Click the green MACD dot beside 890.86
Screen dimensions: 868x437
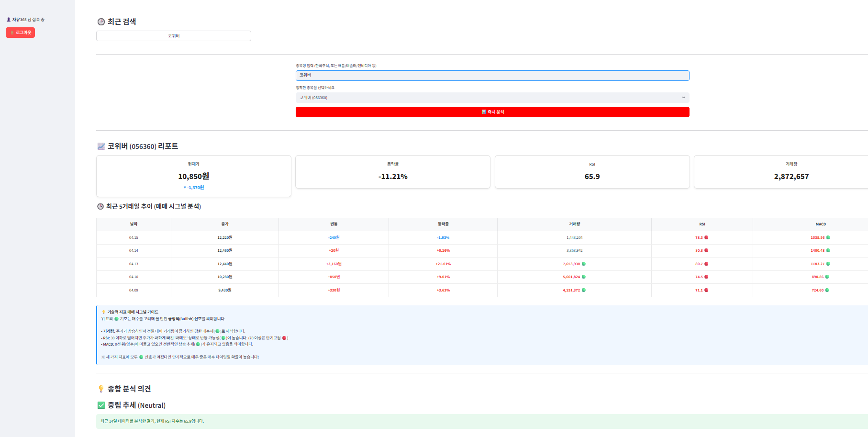[x=827, y=277]
